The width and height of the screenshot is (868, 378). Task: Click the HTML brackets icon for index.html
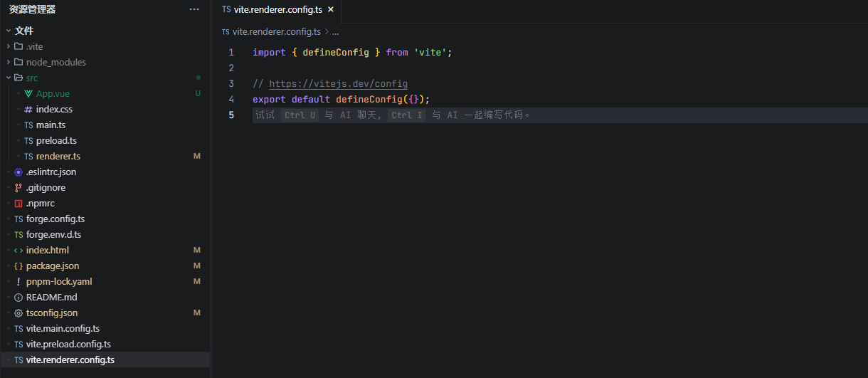tap(18, 250)
